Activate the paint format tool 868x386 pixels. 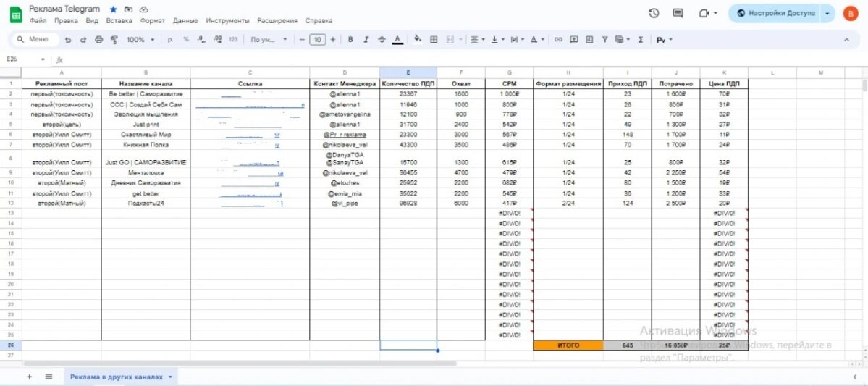[114, 39]
